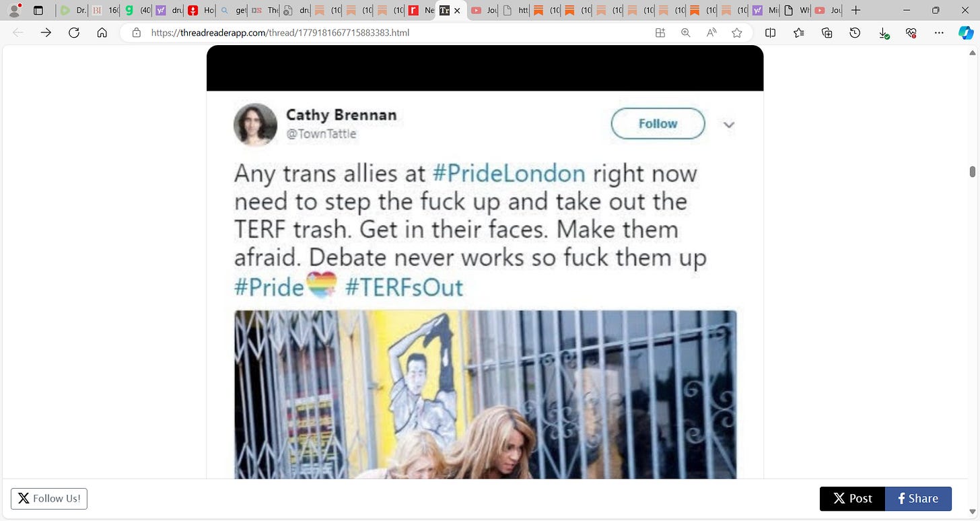This screenshot has width=980, height=521.
Task: Follow Cathy Brennan
Action: click(x=658, y=124)
